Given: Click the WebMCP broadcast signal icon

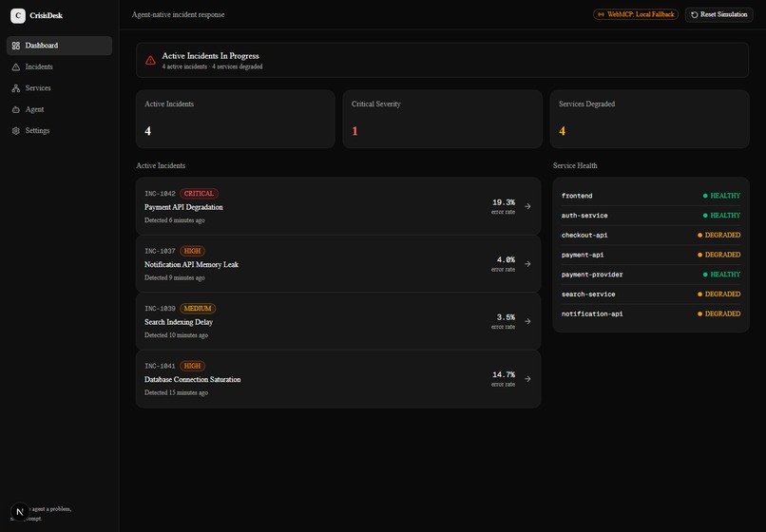Looking at the screenshot, I should (601, 14).
